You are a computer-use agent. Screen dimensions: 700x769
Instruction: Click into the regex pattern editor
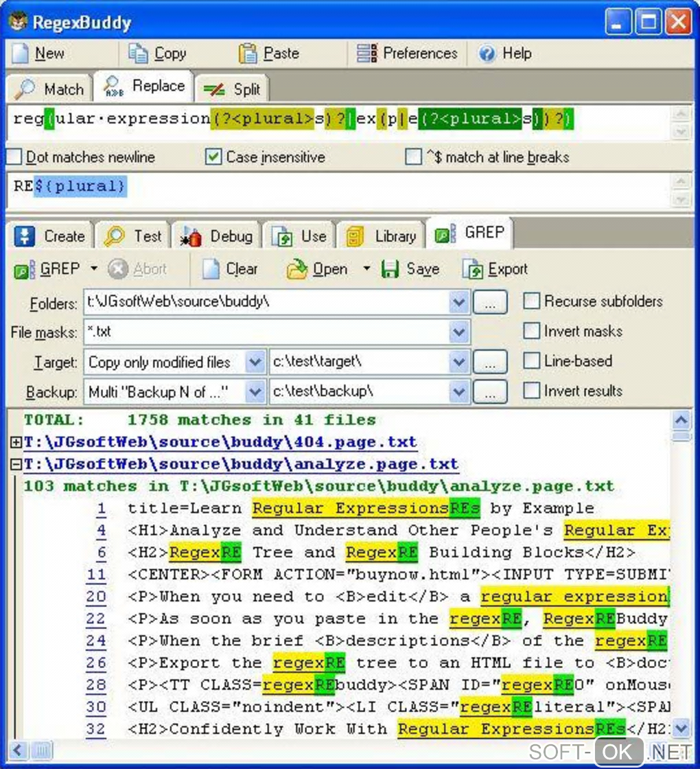(338, 122)
